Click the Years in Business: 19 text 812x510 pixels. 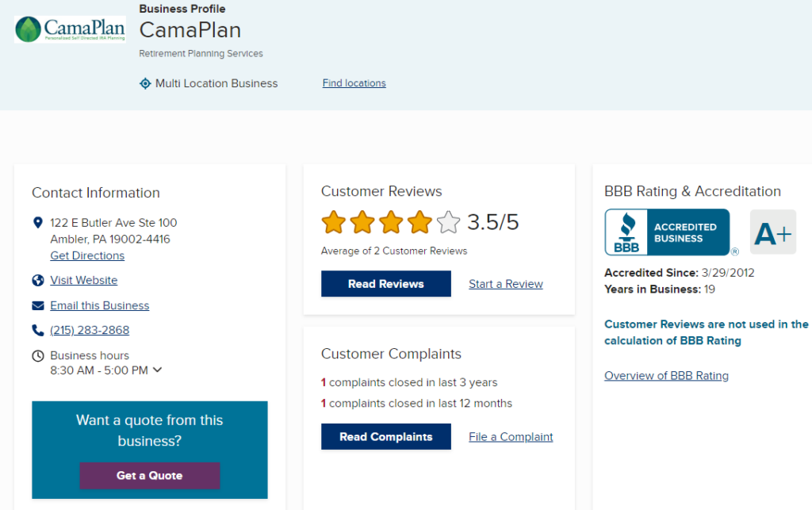pyautogui.click(x=660, y=290)
